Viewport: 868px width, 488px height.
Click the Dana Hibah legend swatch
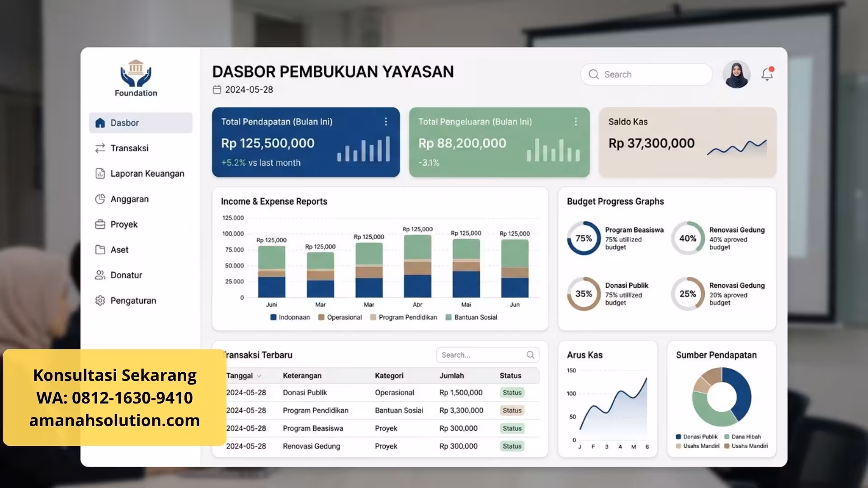(x=726, y=437)
